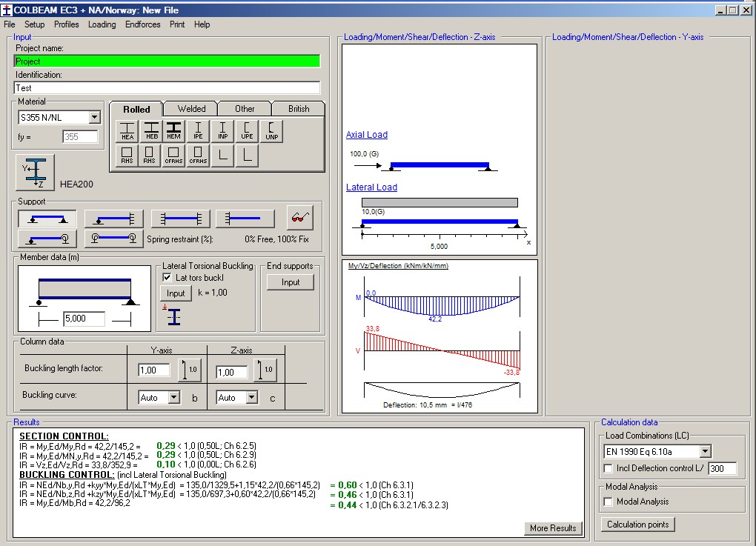The image size is (756, 546).
Task: Click the Identification field containing Test
Action: tap(167, 87)
